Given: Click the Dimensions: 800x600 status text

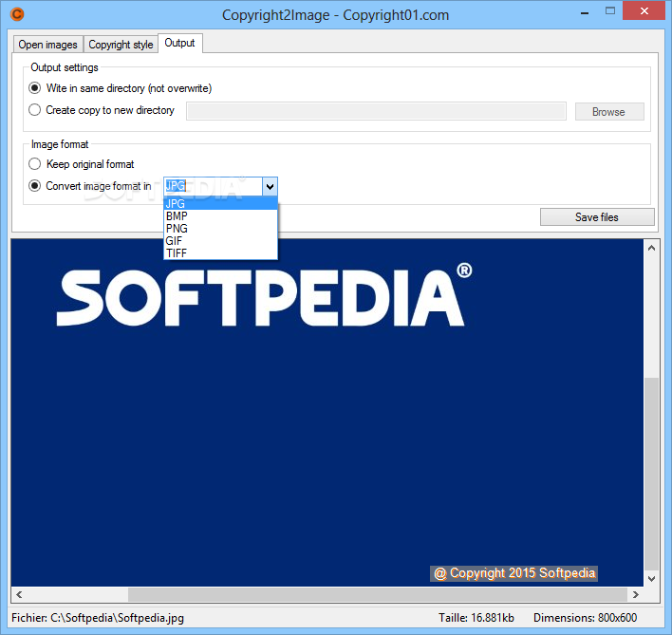Looking at the screenshot, I should pos(585,617).
